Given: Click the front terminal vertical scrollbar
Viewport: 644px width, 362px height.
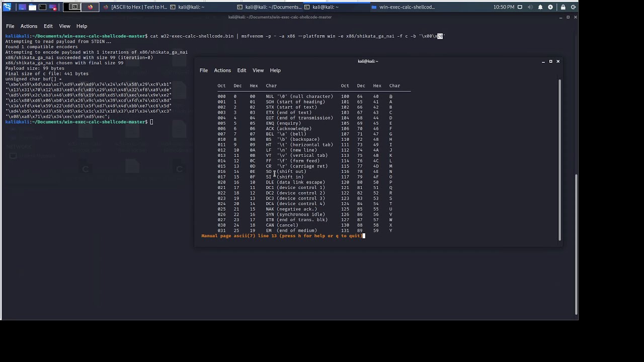Looking at the screenshot, I should [x=559, y=159].
